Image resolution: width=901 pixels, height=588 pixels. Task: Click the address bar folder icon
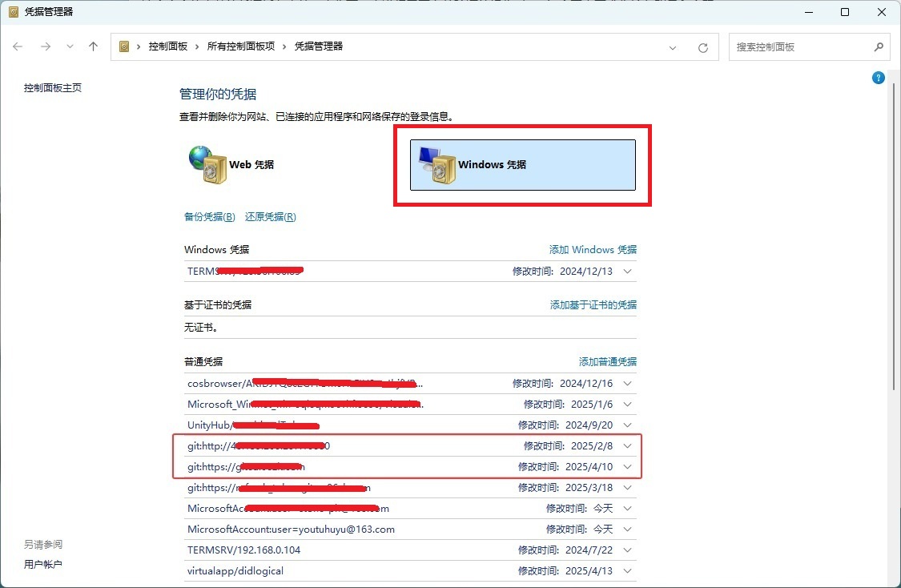[124, 46]
